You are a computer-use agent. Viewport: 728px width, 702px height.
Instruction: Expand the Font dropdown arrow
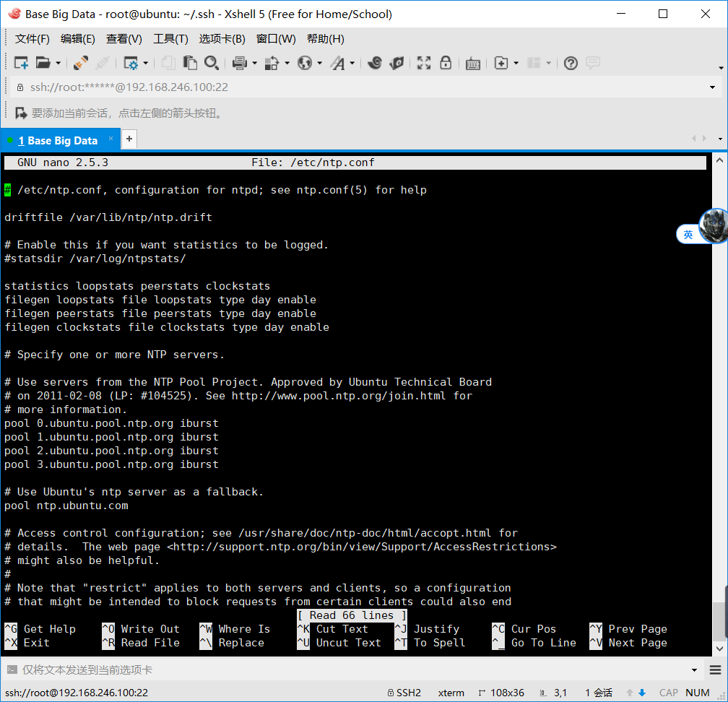coord(352,63)
